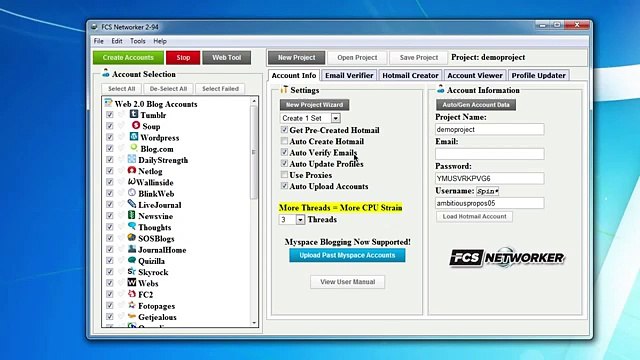Click the Web 2.0 Blog Accounts icon
Image resolution: width=640 pixels, height=360 pixels.
coord(108,103)
